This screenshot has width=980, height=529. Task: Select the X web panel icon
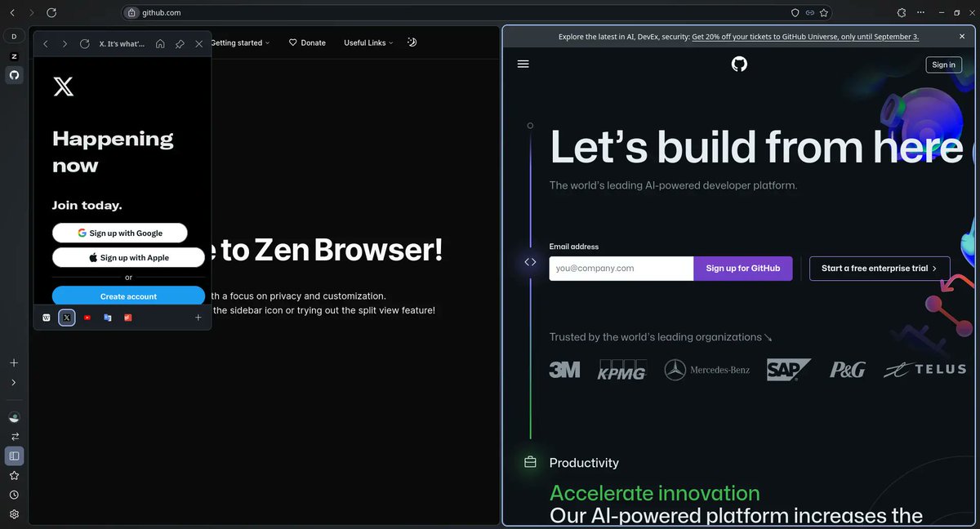pos(67,318)
